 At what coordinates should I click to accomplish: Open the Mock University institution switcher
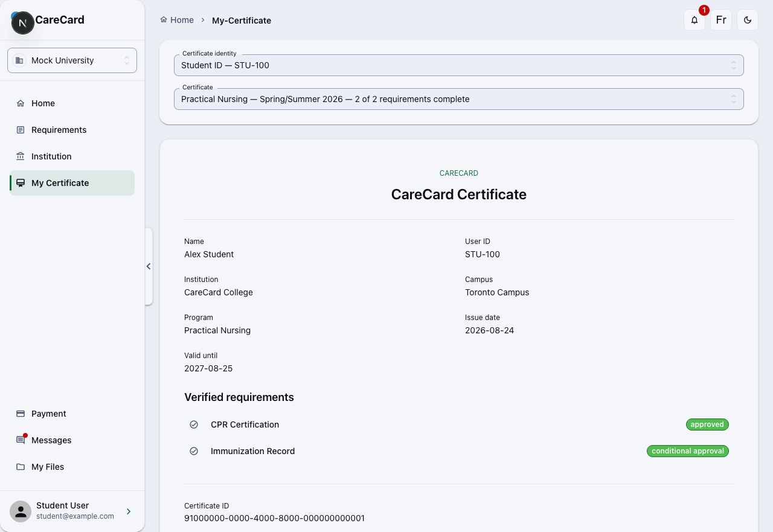pos(72,60)
